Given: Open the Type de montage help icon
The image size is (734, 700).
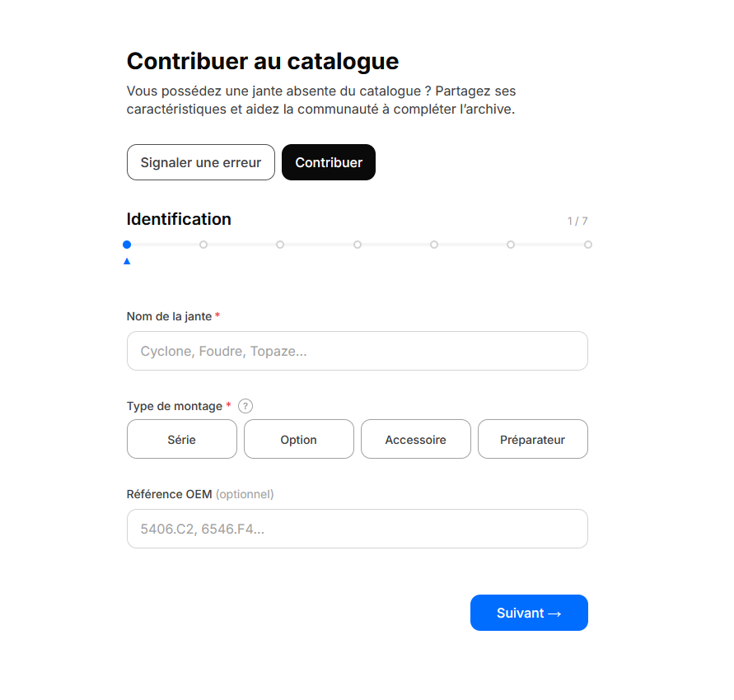Looking at the screenshot, I should (x=245, y=406).
